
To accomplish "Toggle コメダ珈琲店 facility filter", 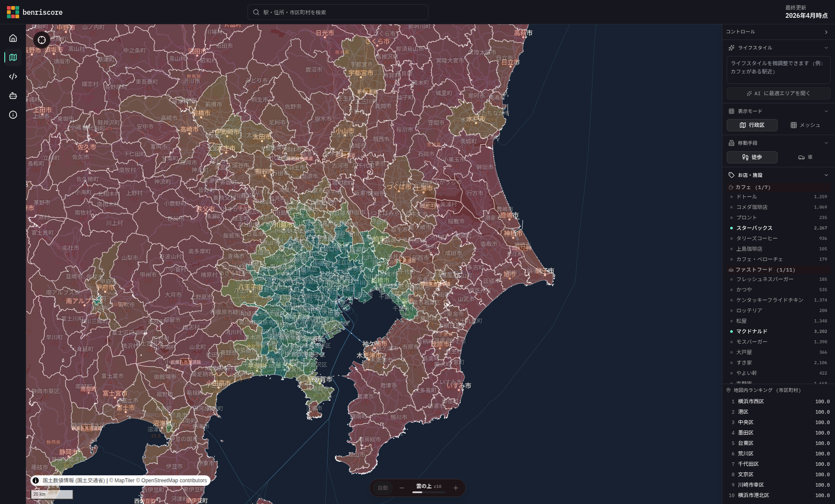I will click(x=778, y=207).
